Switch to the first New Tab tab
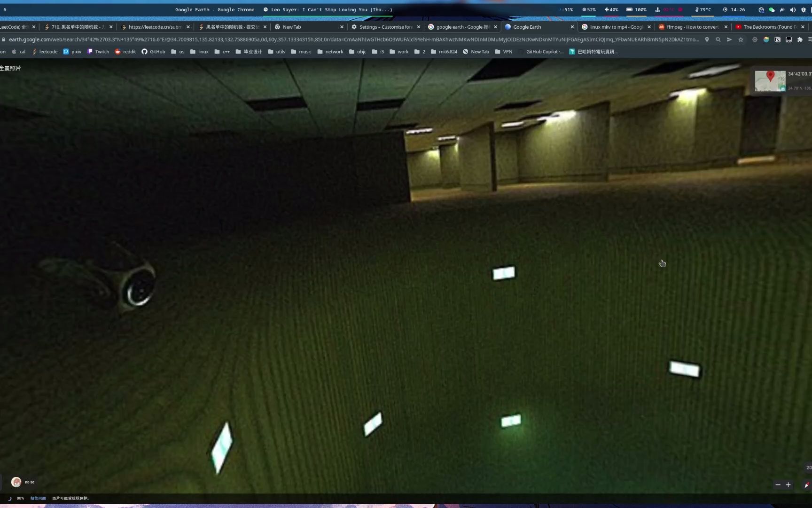Screen dimensions: 812x508 (x=309, y=27)
